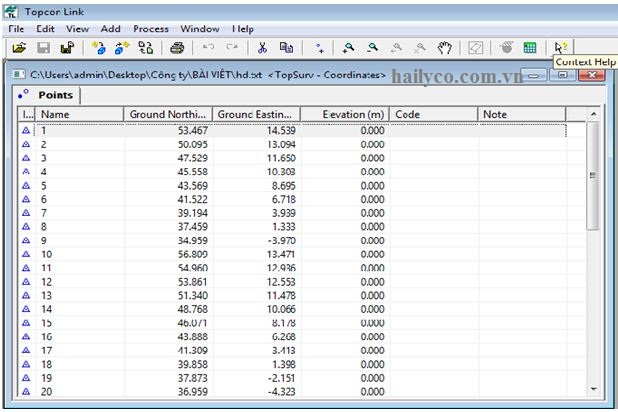Click the Zoom In magnifier icon
618x412 pixels.
pos(348,48)
